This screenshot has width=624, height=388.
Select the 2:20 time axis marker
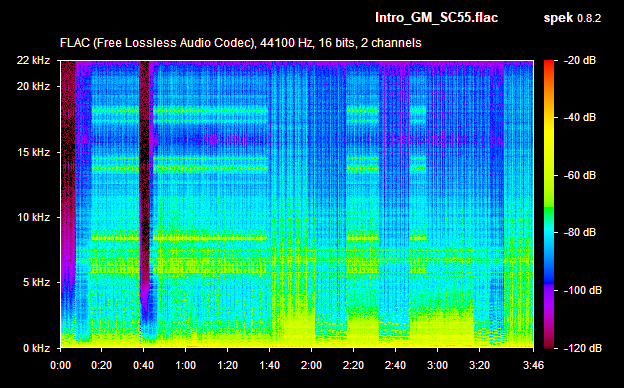[x=353, y=365]
